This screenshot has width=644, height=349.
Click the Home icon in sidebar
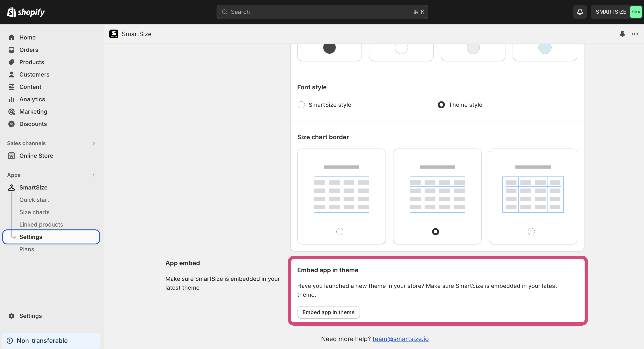(x=11, y=37)
